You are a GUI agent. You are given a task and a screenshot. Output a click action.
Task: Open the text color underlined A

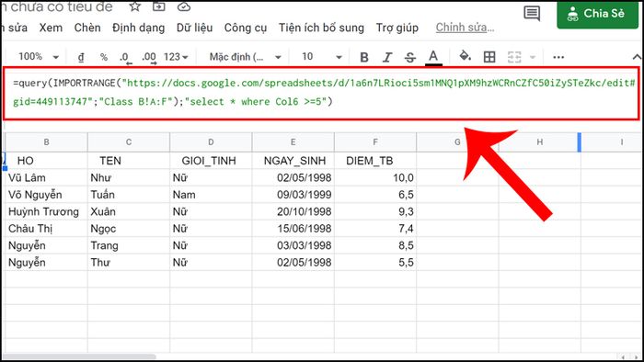pos(433,57)
